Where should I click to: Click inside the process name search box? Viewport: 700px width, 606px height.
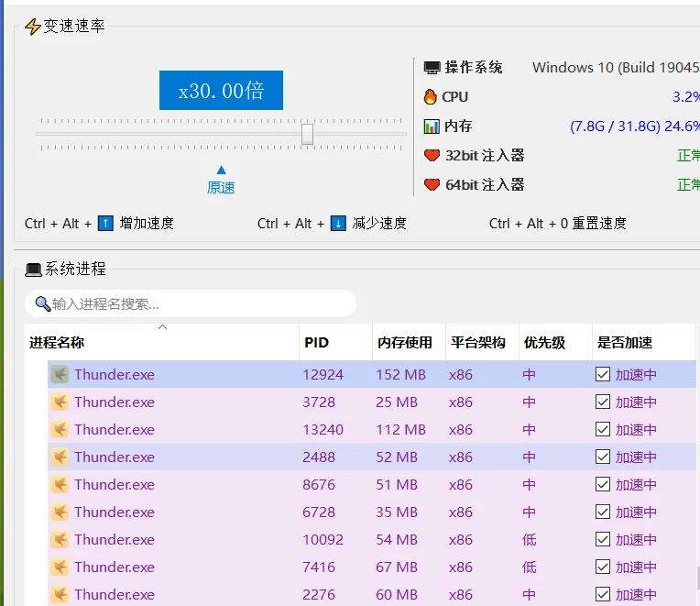(191, 303)
